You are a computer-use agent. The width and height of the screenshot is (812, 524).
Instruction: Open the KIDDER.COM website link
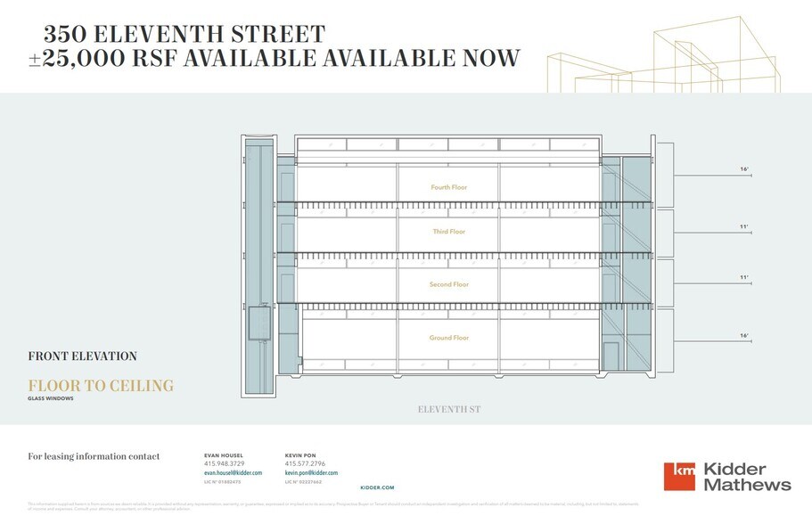tap(375, 488)
